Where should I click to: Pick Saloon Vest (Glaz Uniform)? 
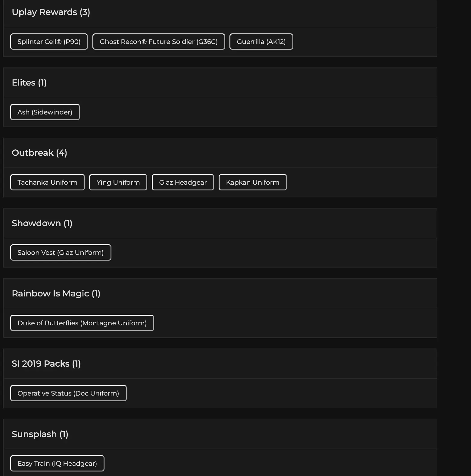[x=61, y=252]
